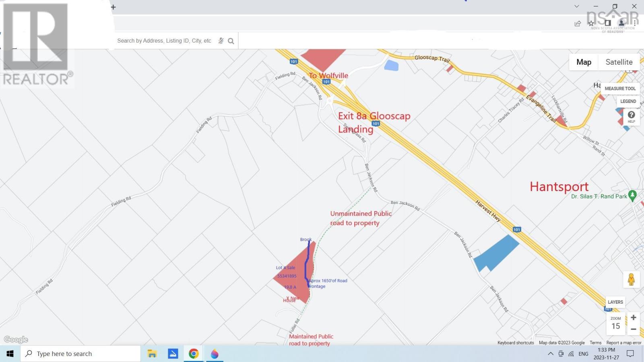Open Chrome from the taskbar
The height and width of the screenshot is (362, 644).
point(194,354)
